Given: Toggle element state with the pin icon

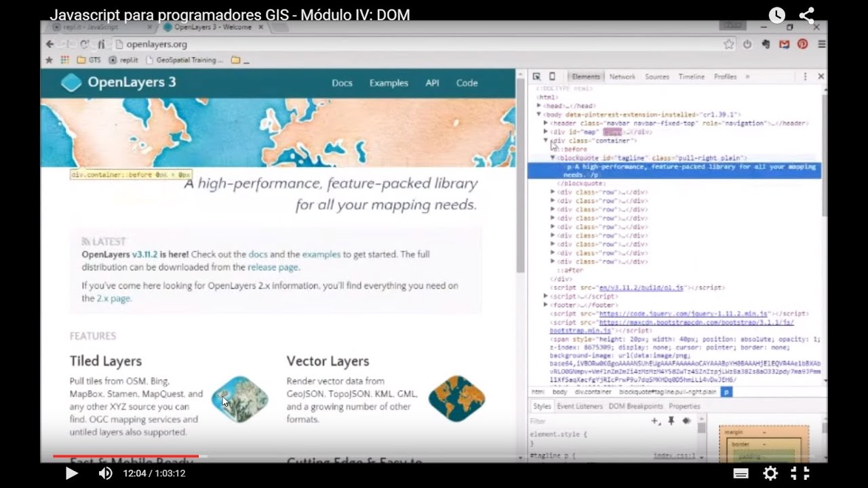Looking at the screenshot, I should click(x=671, y=421).
